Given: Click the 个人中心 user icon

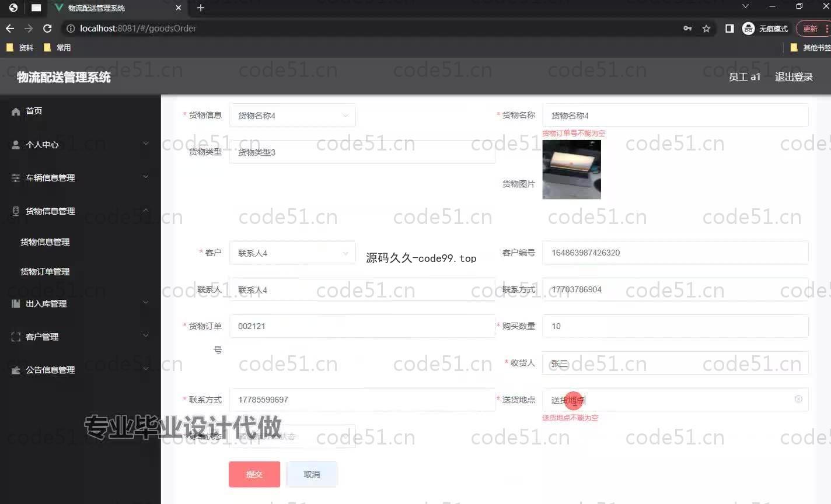Looking at the screenshot, I should tap(16, 145).
